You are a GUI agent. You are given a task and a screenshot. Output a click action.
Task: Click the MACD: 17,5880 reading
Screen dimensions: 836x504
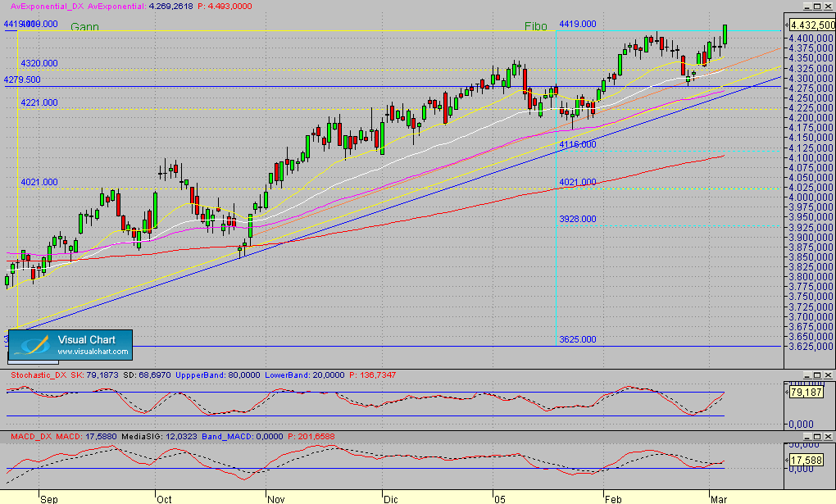(86, 436)
